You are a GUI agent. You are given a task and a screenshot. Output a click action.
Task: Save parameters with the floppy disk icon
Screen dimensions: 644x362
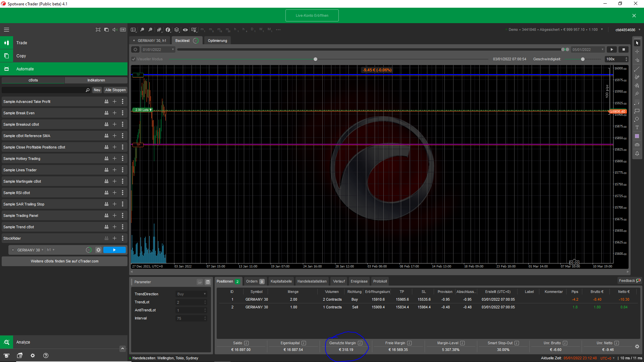pos(208,282)
